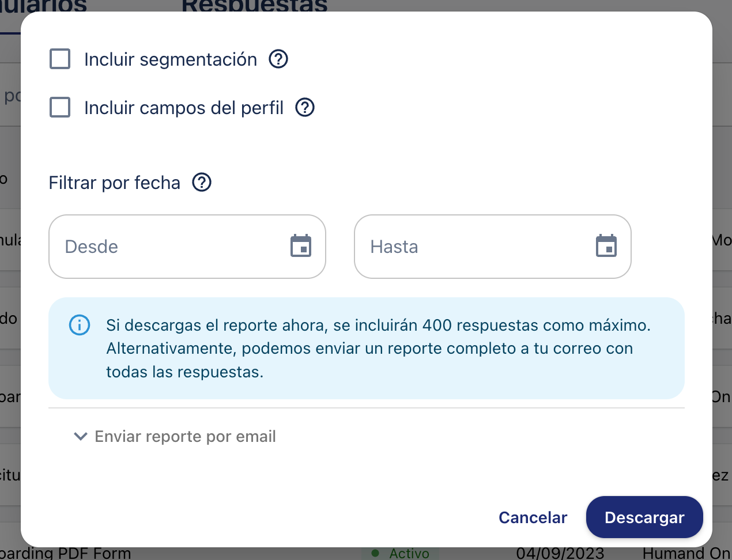The image size is (732, 560).
Task: Click into the Desde date field
Action: [167, 247]
